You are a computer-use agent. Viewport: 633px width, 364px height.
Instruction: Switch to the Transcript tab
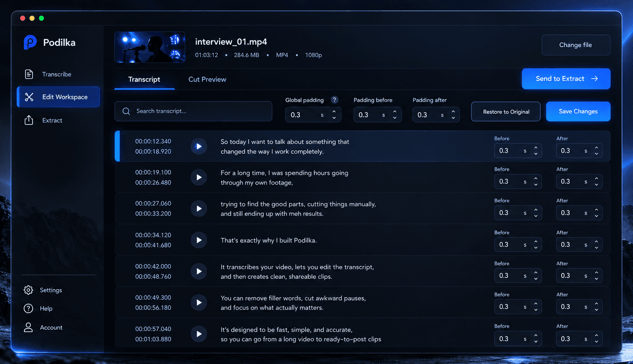tap(144, 80)
